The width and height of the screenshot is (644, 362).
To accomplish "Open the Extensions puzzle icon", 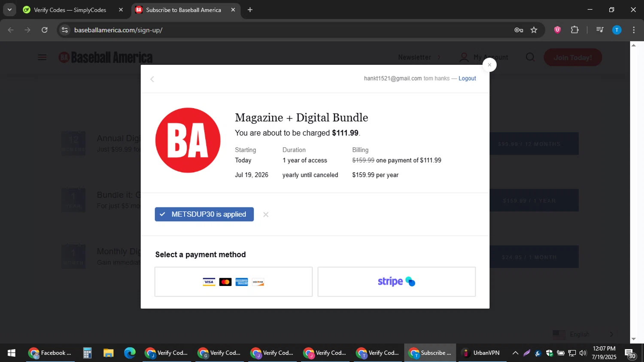I will pyautogui.click(x=574, y=30).
